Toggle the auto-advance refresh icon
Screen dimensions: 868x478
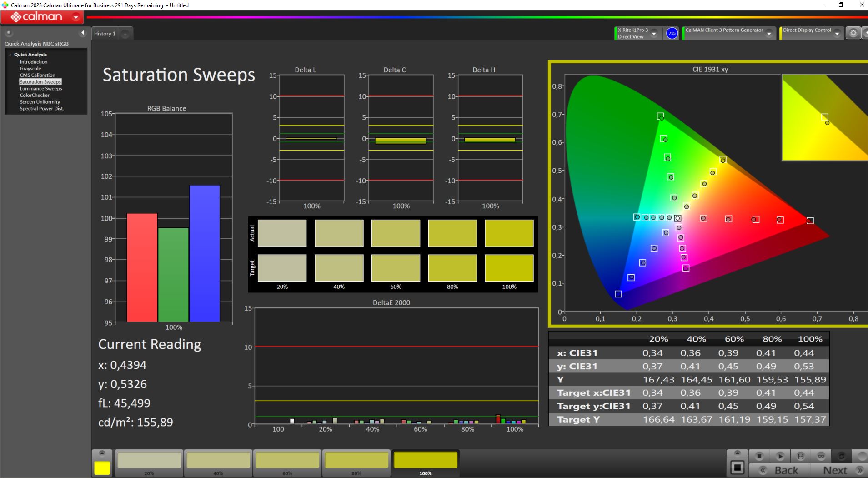[842, 456]
